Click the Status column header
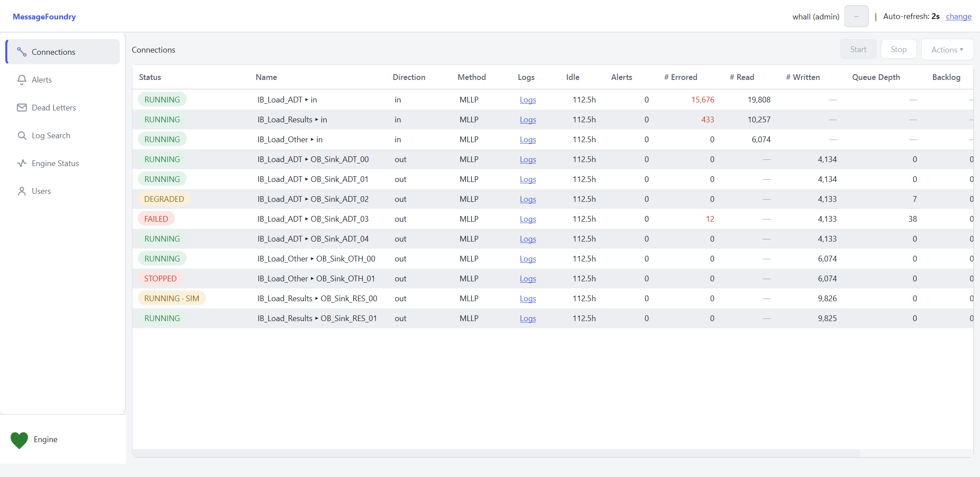Viewport: 980px width, 477px height. pyautogui.click(x=150, y=77)
